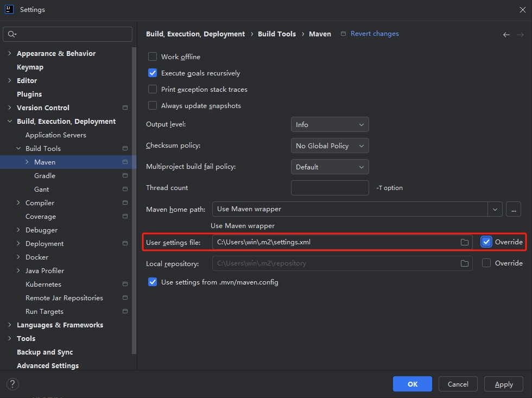Click project-level icon beside Coverage
Screen dimensions: 532x398
click(x=125, y=216)
